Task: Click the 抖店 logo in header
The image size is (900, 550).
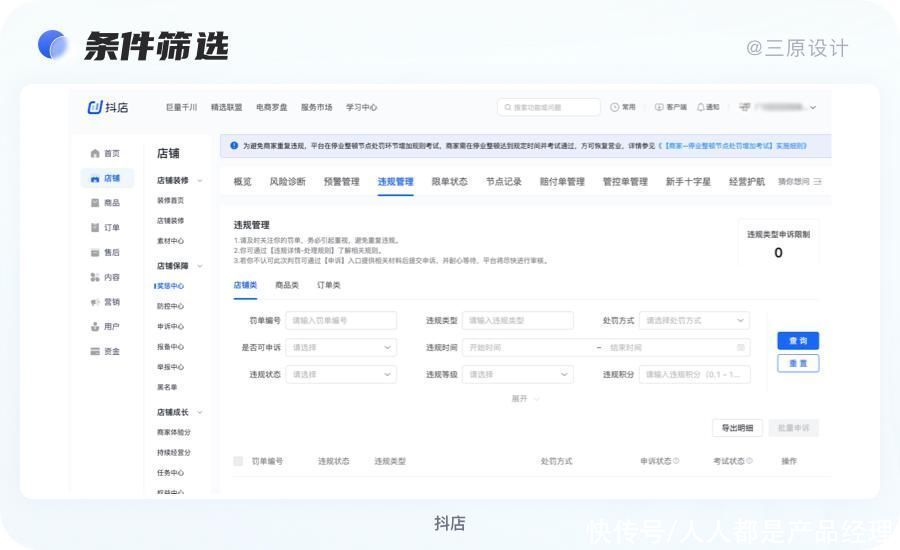Action: point(107,107)
